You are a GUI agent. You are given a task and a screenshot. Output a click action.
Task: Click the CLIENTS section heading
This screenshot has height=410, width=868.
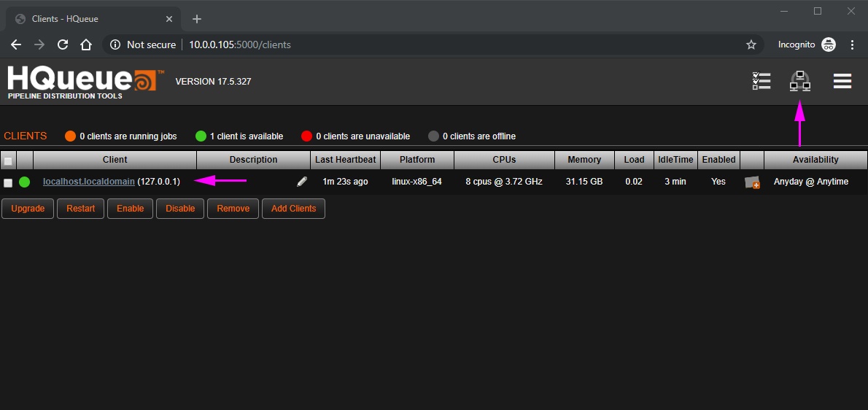(x=26, y=136)
